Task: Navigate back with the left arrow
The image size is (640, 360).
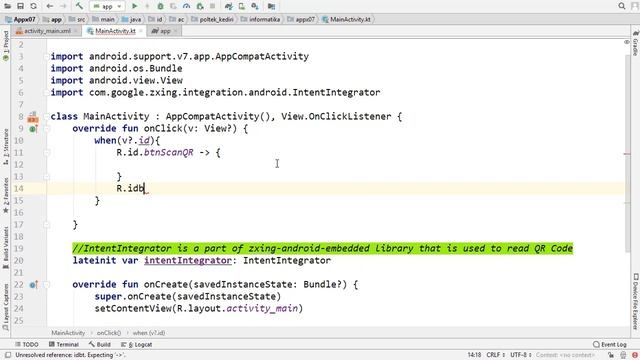Action: 50,6
